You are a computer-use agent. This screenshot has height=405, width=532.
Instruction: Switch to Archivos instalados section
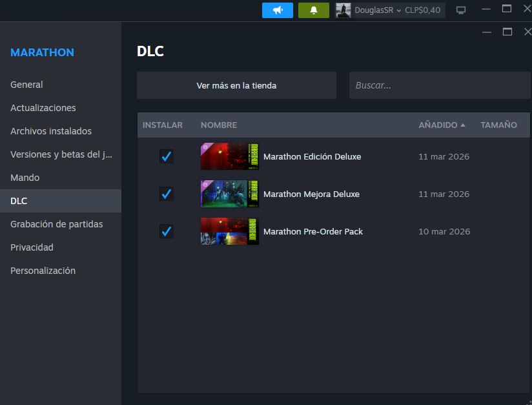point(51,131)
